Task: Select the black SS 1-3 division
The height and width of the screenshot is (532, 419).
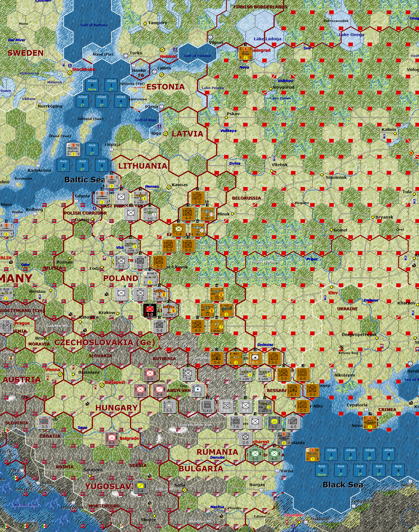Action: 150,310
